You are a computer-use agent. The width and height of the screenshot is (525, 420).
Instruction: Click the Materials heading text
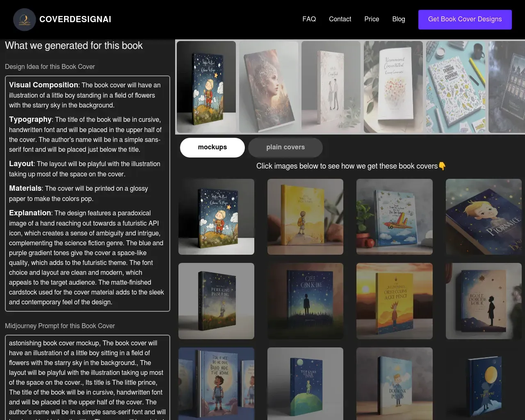(25, 188)
